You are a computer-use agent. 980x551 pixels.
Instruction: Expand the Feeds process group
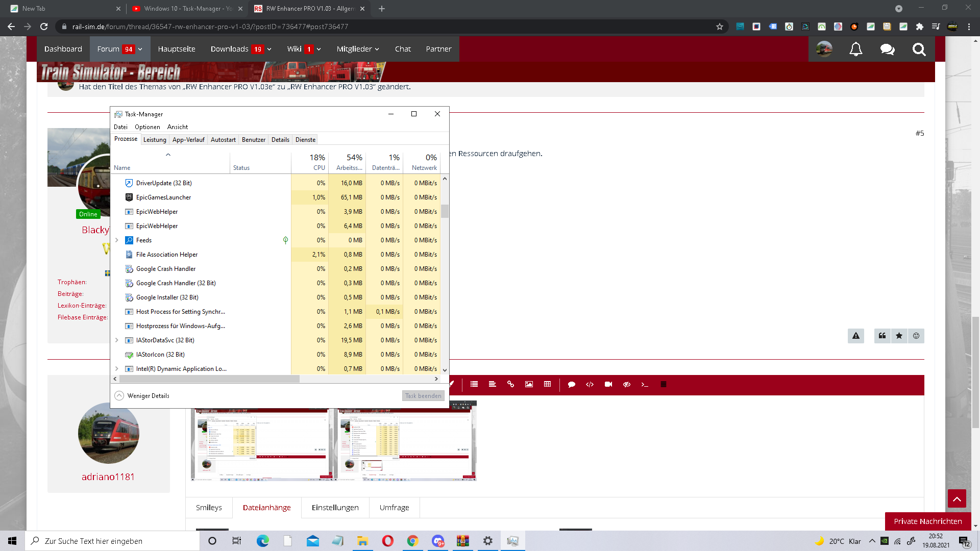coord(117,240)
